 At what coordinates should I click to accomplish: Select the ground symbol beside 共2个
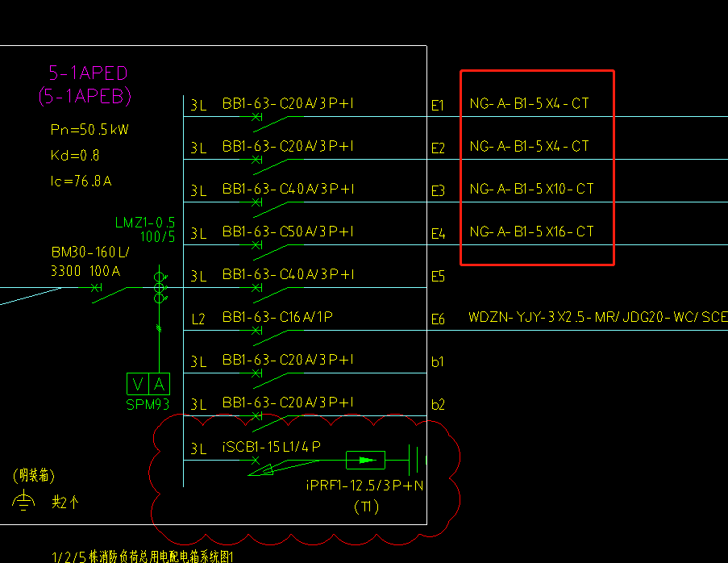23,501
